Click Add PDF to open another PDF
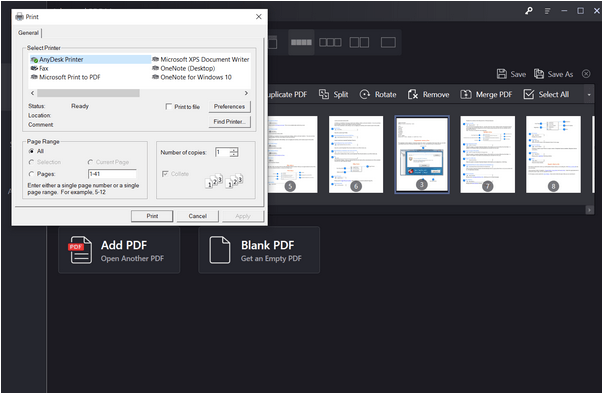This screenshot has width=602, height=393. 119,250
